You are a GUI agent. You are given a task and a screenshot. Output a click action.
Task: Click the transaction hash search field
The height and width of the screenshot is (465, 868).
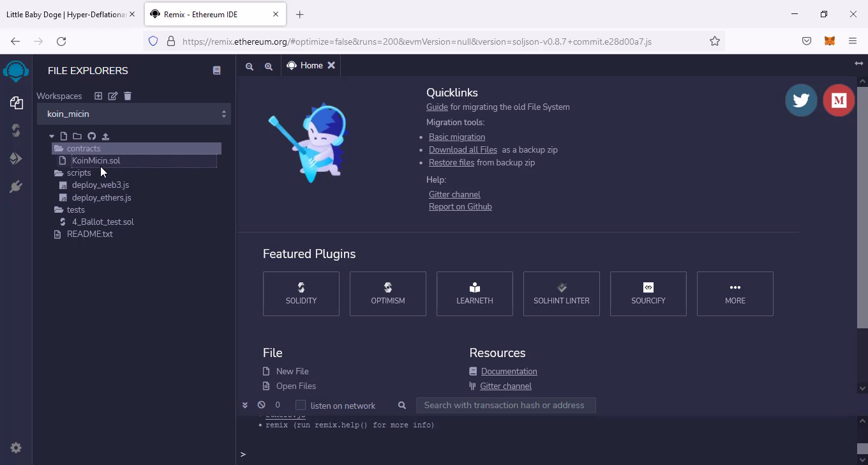click(505, 405)
